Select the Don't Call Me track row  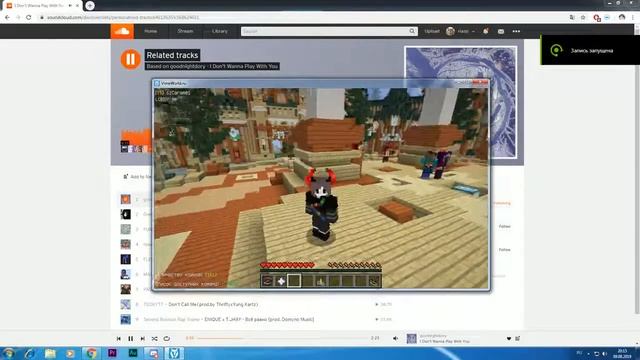(x=256, y=304)
